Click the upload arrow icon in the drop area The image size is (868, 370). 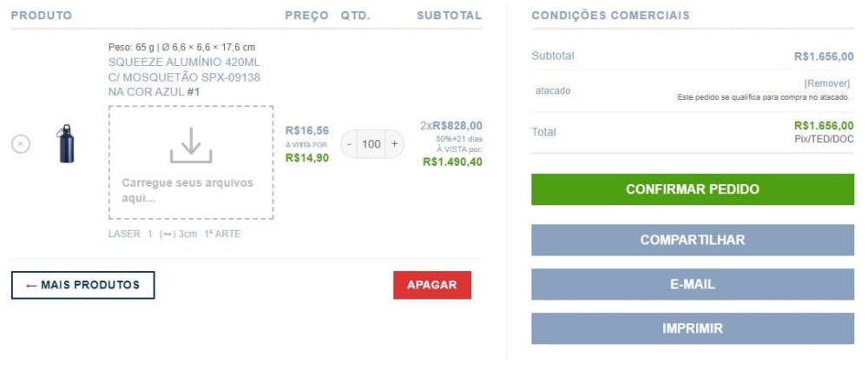click(x=191, y=145)
